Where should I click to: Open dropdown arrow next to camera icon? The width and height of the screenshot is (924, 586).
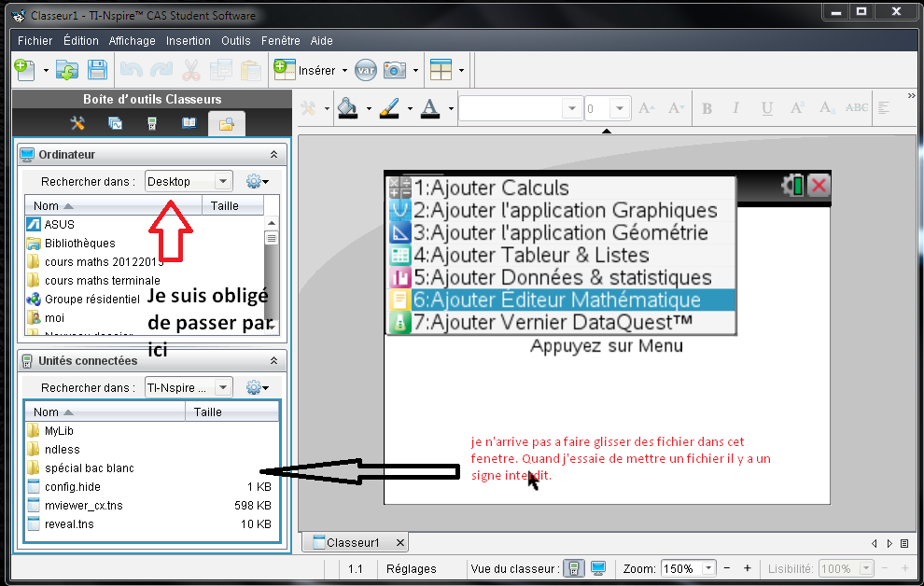(415, 71)
